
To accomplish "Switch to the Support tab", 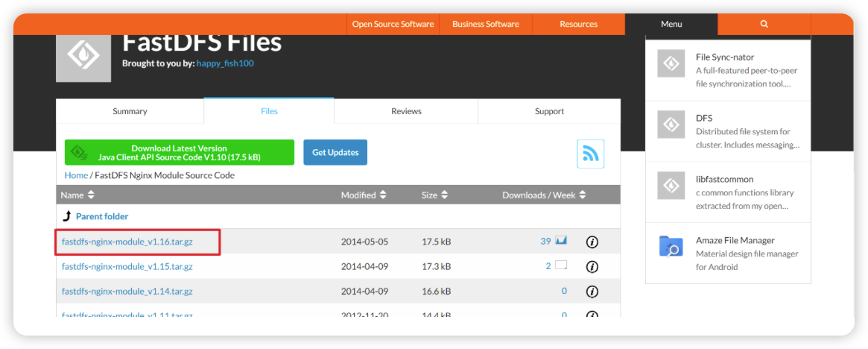I will click(x=549, y=111).
